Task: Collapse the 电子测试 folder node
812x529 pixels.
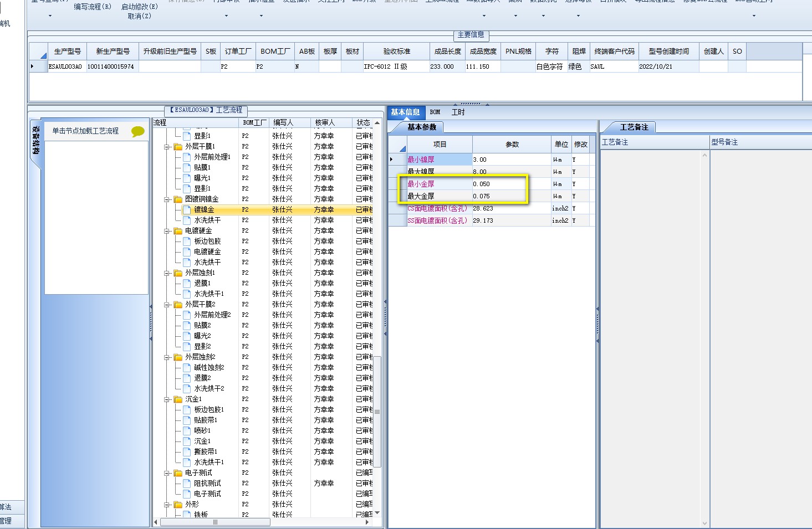Action: (x=167, y=473)
